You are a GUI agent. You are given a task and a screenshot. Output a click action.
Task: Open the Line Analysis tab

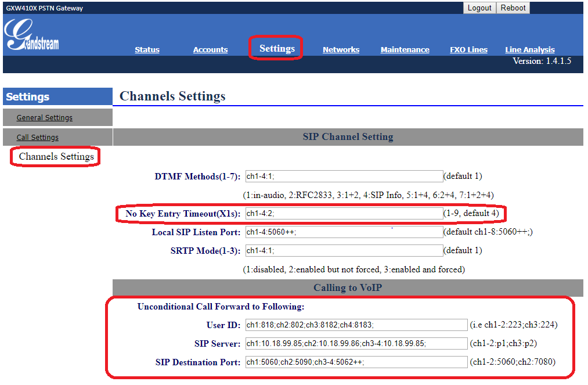(x=530, y=49)
